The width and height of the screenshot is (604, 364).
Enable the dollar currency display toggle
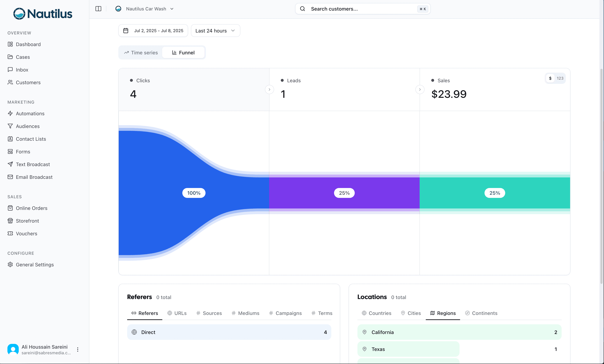(550, 78)
